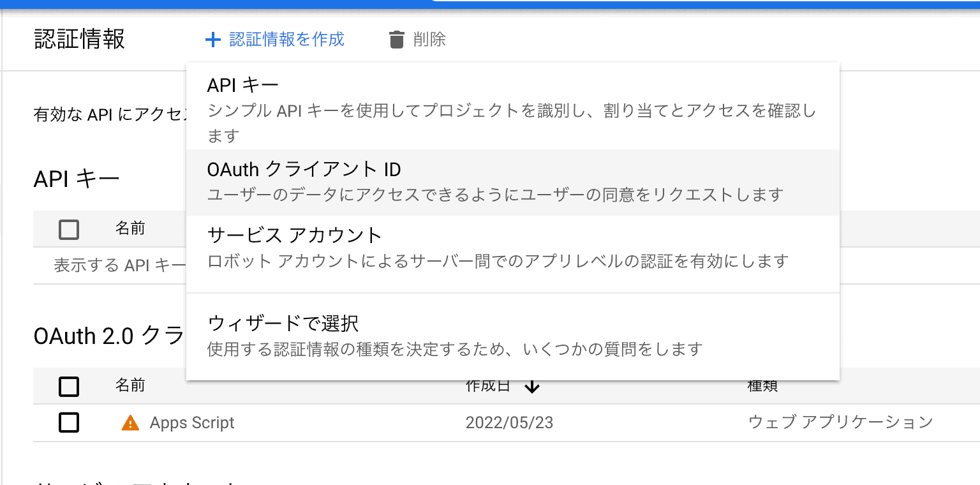Click the sort arrow next to 作成日

point(533,385)
